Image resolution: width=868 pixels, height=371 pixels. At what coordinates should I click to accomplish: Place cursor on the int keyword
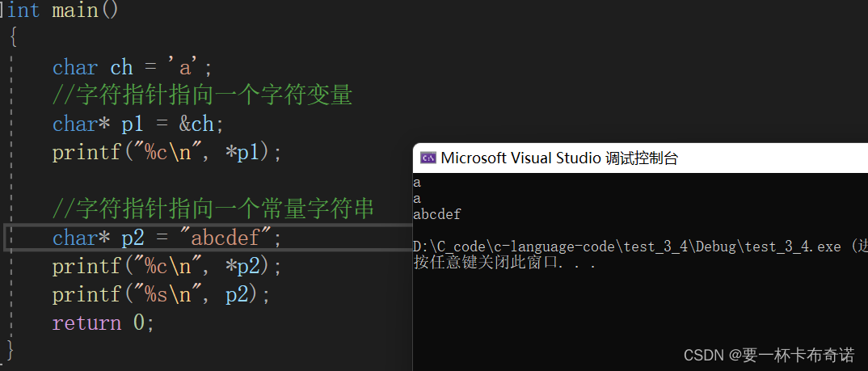(x=23, y=10)
